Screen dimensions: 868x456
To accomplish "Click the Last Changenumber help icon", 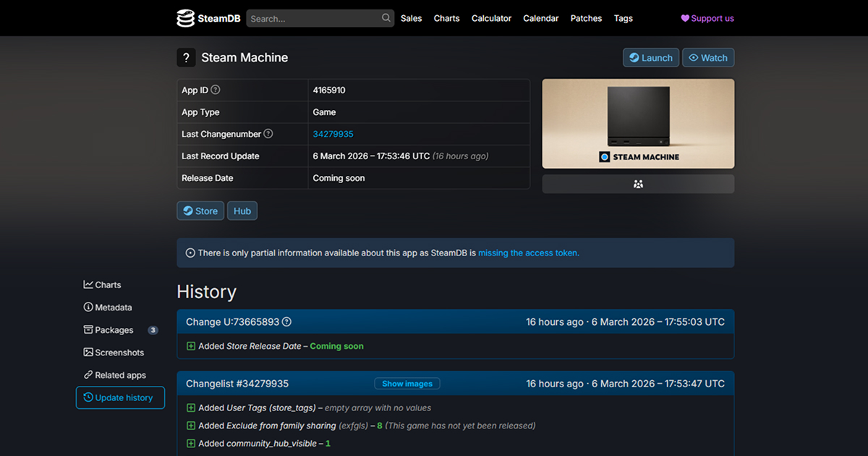I will point(268,134).
